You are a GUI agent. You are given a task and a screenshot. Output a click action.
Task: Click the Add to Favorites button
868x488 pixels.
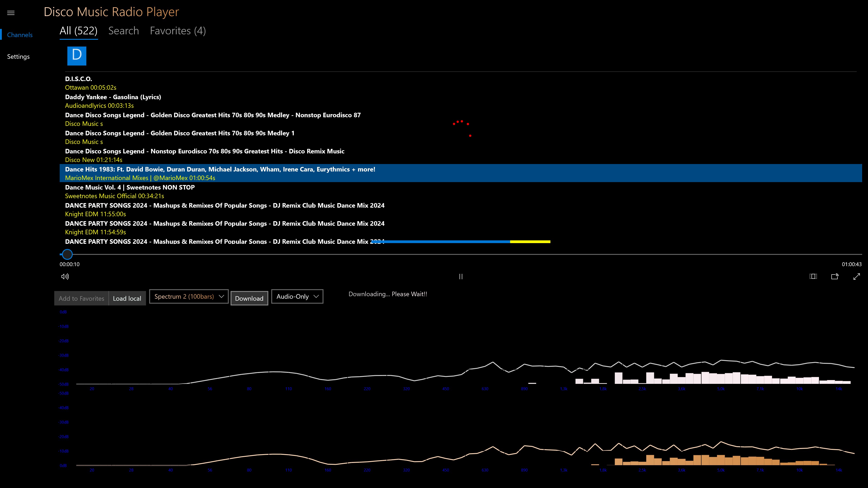pyautogui.click(x=81, y=298)
